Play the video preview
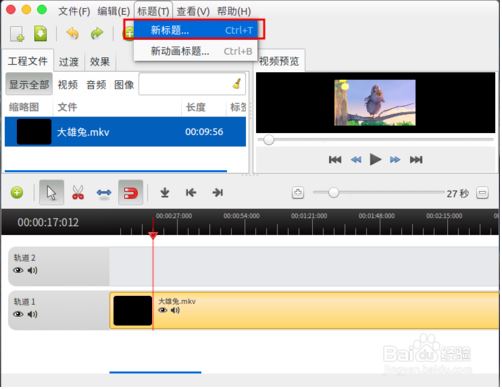Screen dimensions: 502x389 click(x=375, y=159)
